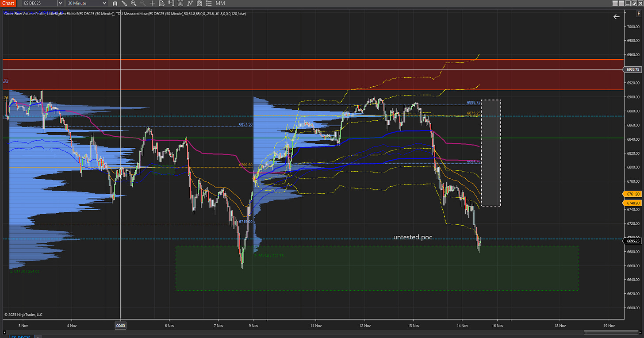Screen dimensions: 644x338
Task: Click the 6938.75 price marker
Action: point(633,69)
